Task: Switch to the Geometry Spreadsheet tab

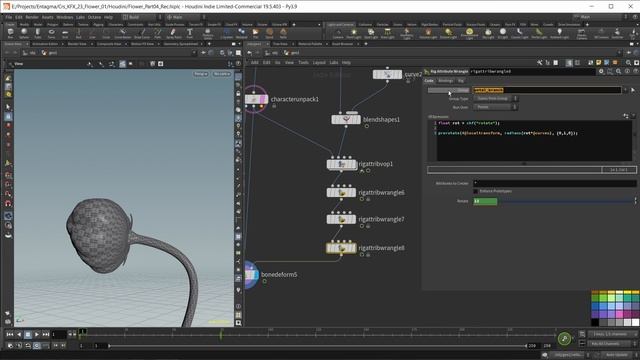Action: pyautogui.click(x=181, y=44)
